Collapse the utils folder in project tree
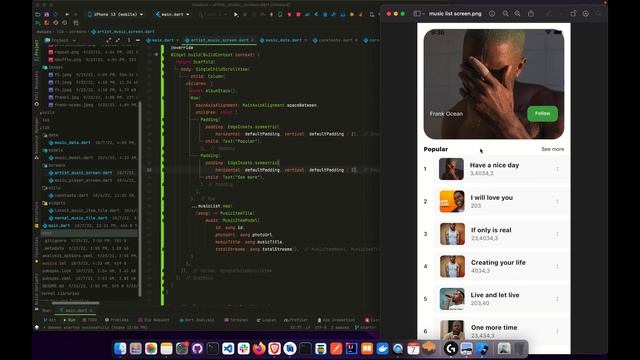 tap(51, 188)
